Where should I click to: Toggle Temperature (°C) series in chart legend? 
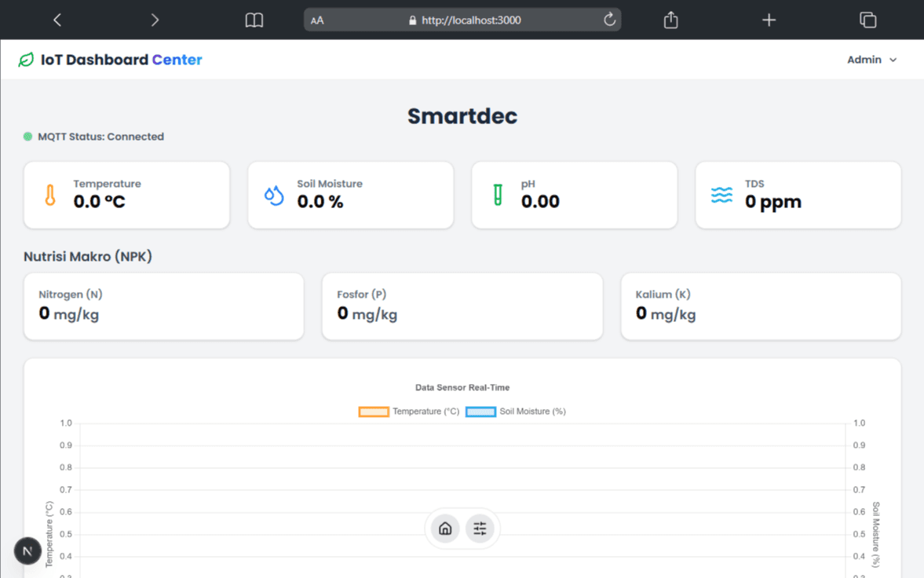click(x=409, y=412)
